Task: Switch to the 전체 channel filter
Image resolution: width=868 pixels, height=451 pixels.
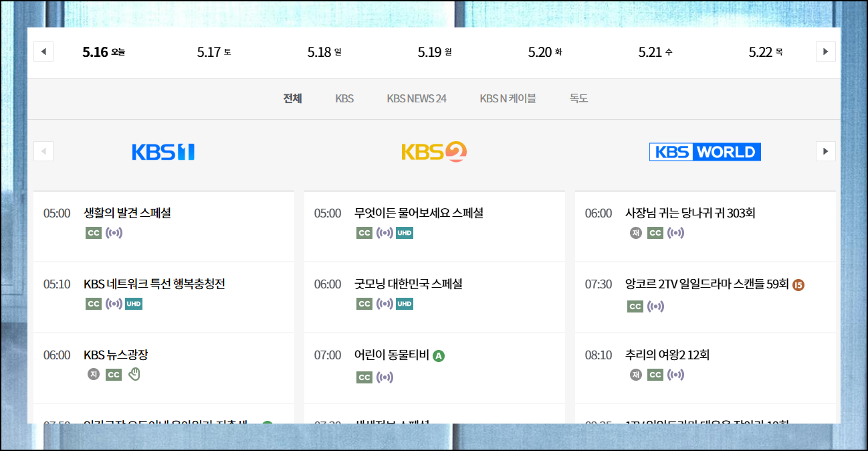Action: pos(293,98)
